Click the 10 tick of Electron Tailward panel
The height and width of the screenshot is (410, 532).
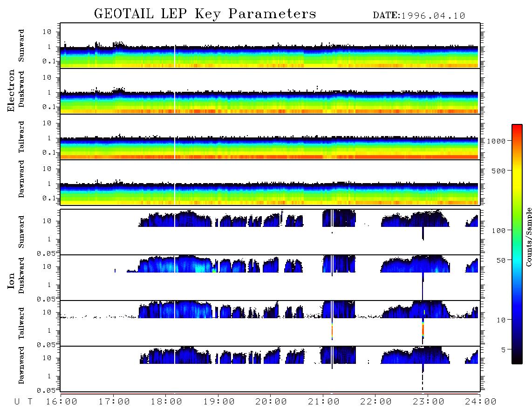[47, 123]
